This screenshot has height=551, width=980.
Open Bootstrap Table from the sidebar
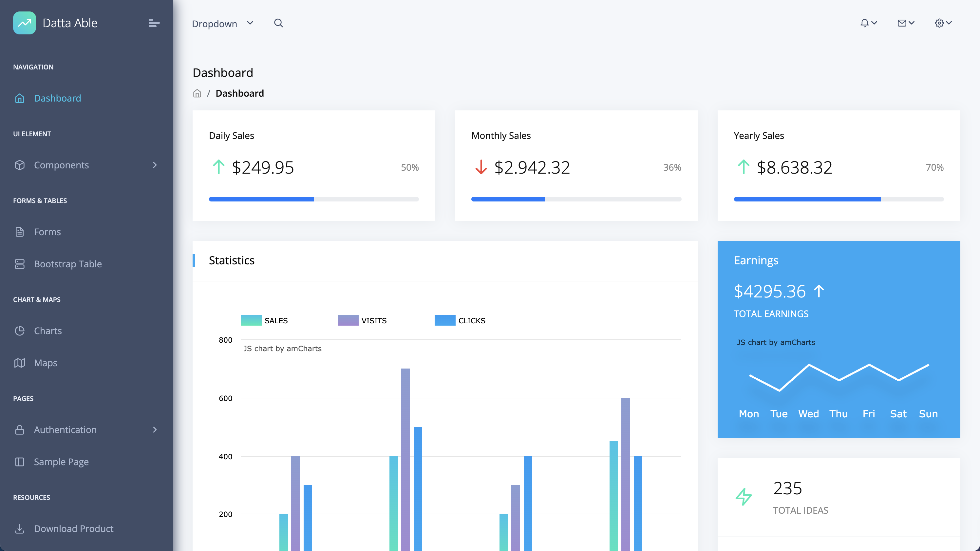(68, 264)
